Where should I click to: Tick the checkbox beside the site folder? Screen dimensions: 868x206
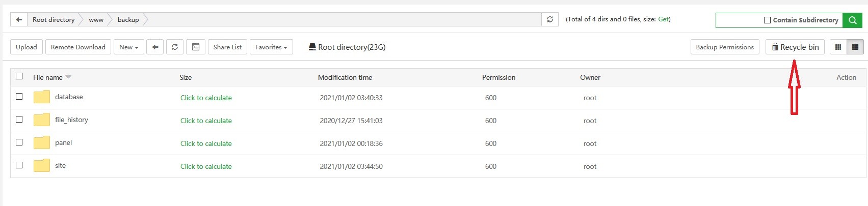19,165
